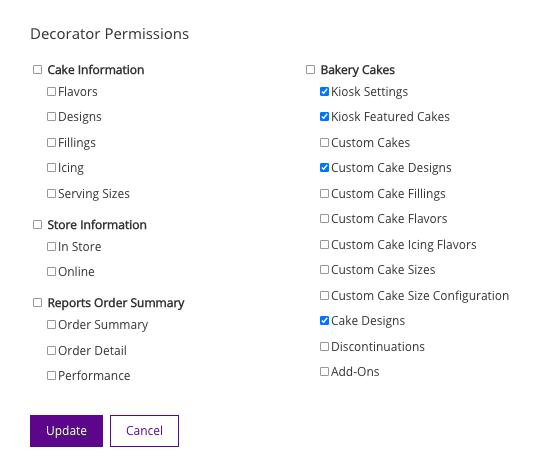The height and width of the screenshot is (460, 541).
Task: Uncheck Custom Cake Designs
Action: pyautogui.click(x=324, y=168)
